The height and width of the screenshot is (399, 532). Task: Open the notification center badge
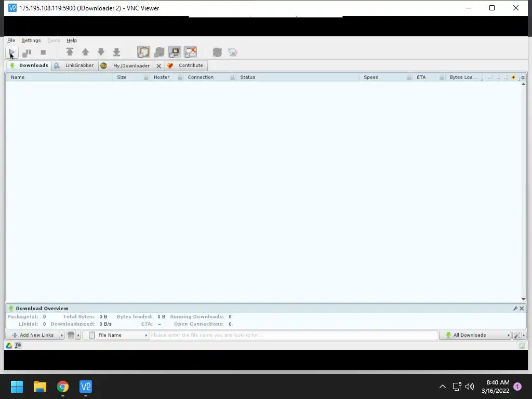pyautogui.click(x=517, y=387)
